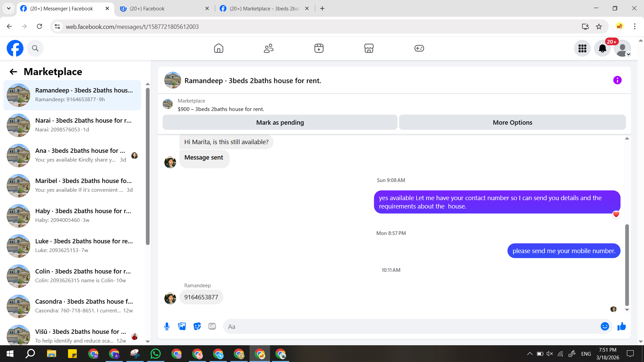This screenshot has width=644, height=362.
Task: Attach a photo using image icon
Action: [182, 326]
